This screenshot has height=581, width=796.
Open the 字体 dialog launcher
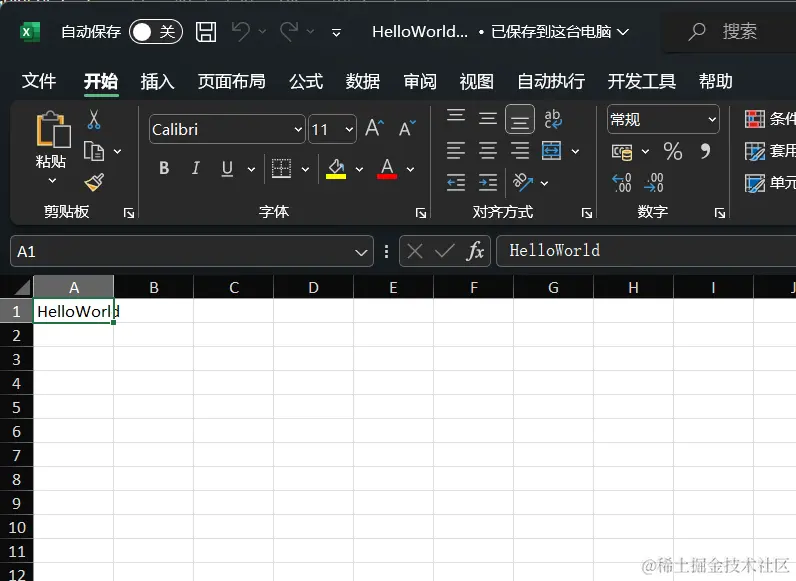click(421, 213)
